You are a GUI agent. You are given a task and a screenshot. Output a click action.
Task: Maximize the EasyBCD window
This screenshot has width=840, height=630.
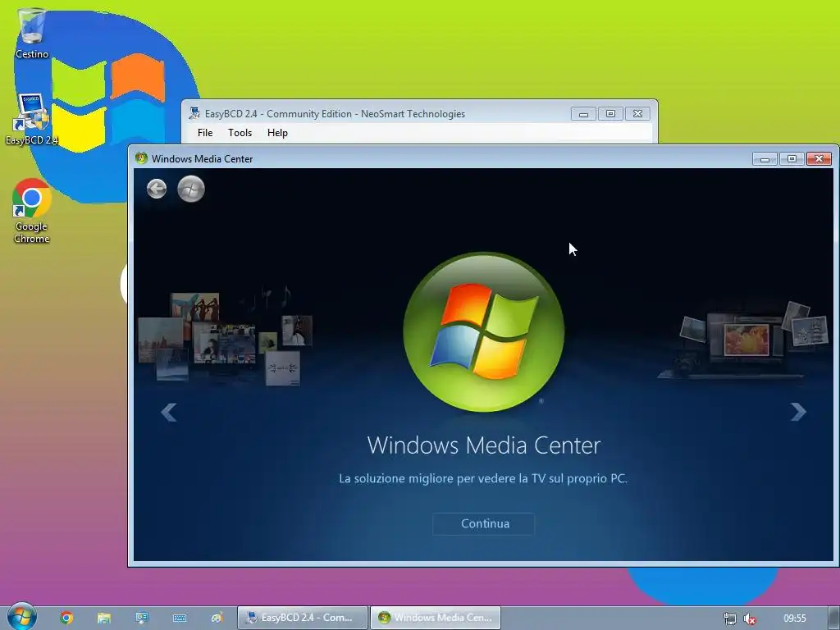pos(610,113)
